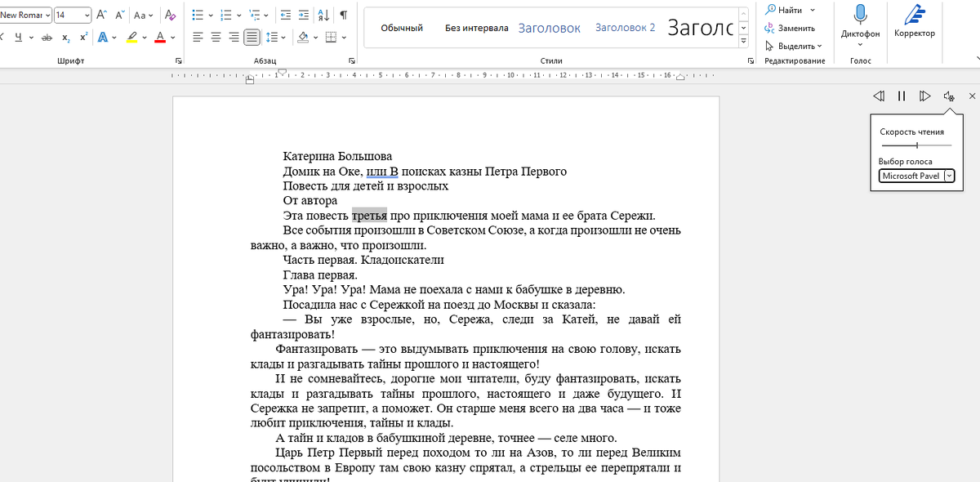Open Font dialog launcher in Шрифт group
980x482 pixels.
pos(179,61)
